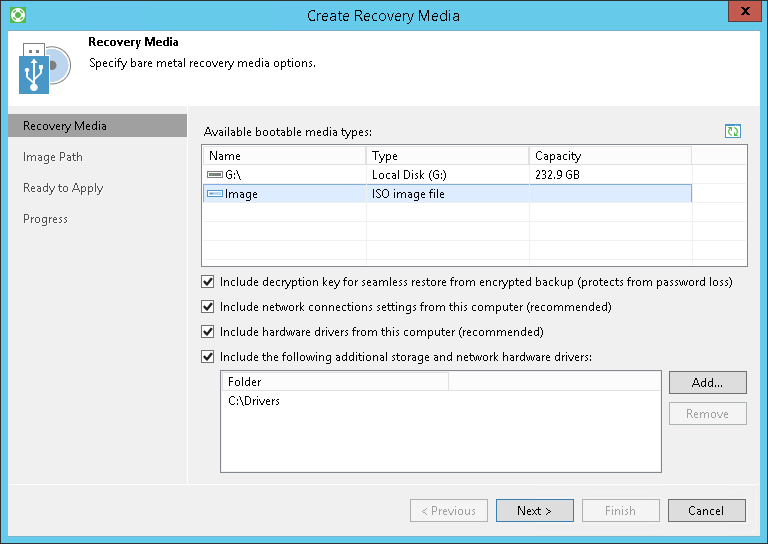Sort media list by Name column
The image size is (768, 544).
pos(284,156)
